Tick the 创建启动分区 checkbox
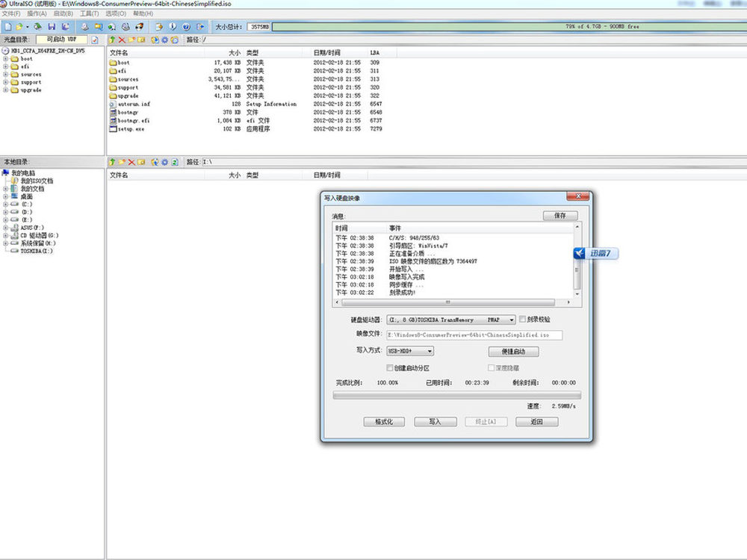The height and width of the screenshot is (560, 747). click(390, 367)
